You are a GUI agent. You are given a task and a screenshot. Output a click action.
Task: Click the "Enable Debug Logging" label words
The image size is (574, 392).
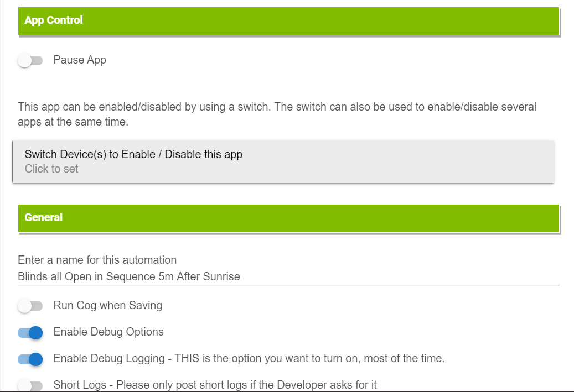[x=108, y=358]
